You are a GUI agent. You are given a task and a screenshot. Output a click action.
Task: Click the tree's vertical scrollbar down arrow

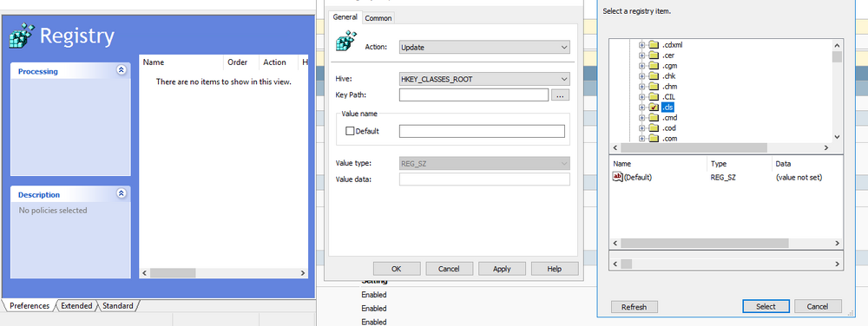click(x=837, y=136)
